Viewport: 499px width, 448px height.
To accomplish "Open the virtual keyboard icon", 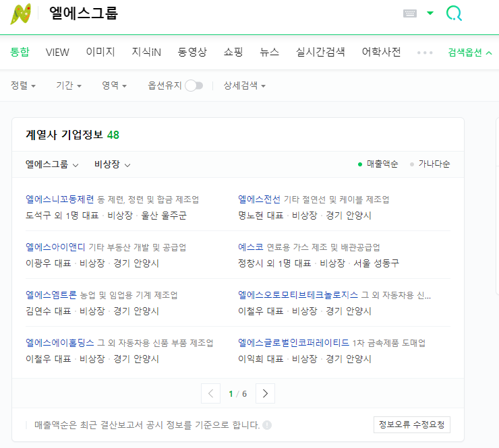I will pos(409,13).
